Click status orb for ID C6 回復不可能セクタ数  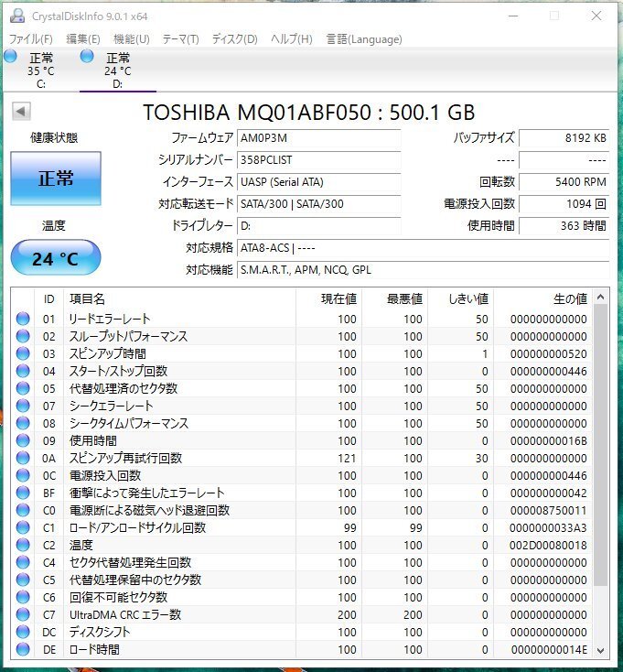pyautogui.click(x=23, y=597)
